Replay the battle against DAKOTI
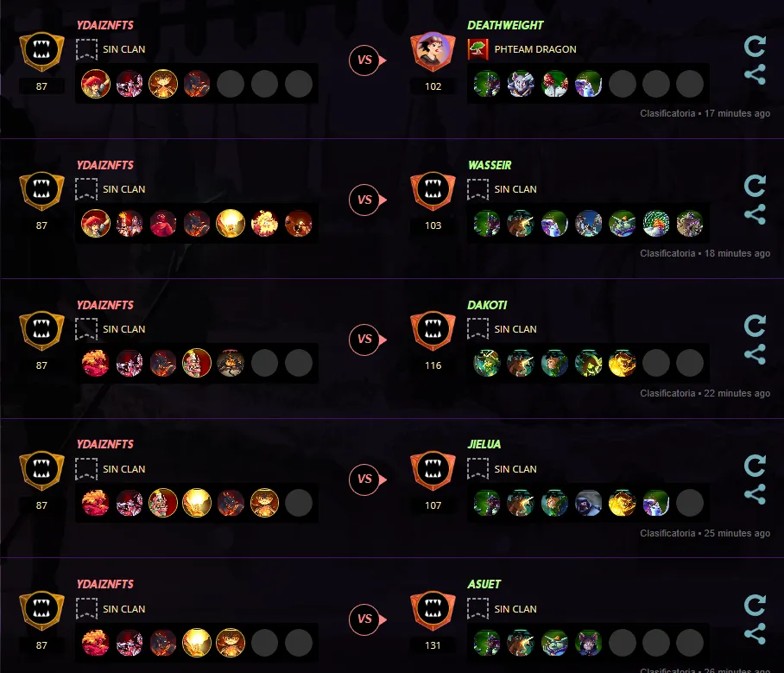Image resolution: width=784 pixels, height=673 pixels. point(755,326)
